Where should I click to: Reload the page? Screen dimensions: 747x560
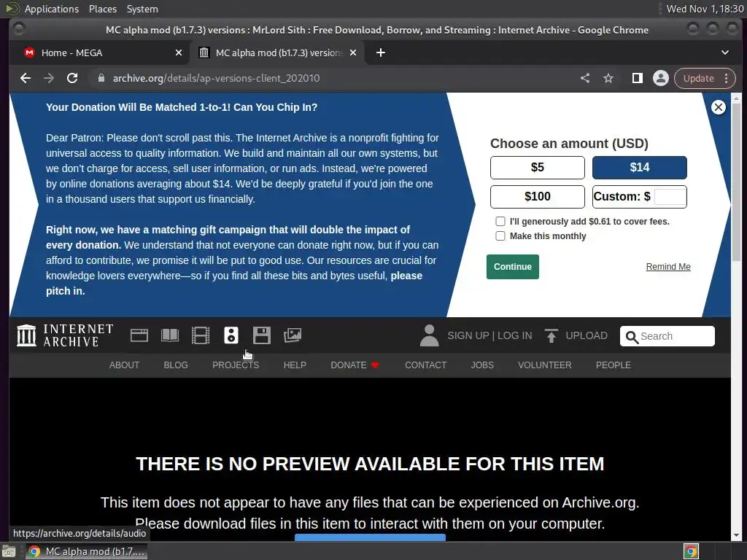[72, 78]
